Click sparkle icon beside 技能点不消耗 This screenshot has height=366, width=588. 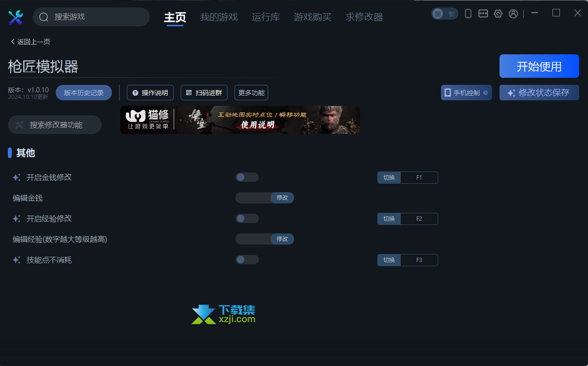(16, 260)
